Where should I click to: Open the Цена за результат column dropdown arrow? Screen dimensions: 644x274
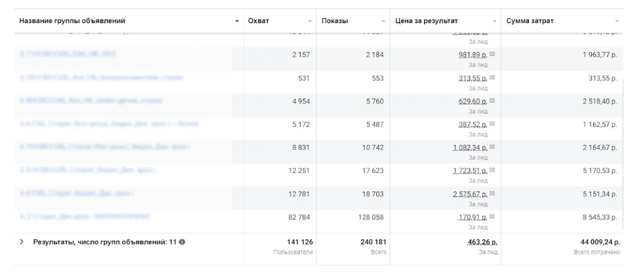point(494,21)
